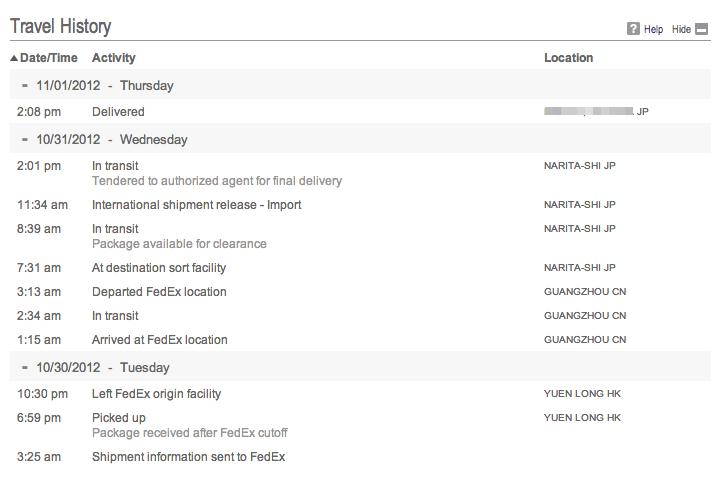The width and height of the screenshot is (714, 478).
Task: Sort by the Date/Time column header
Action: coord(48,58)
